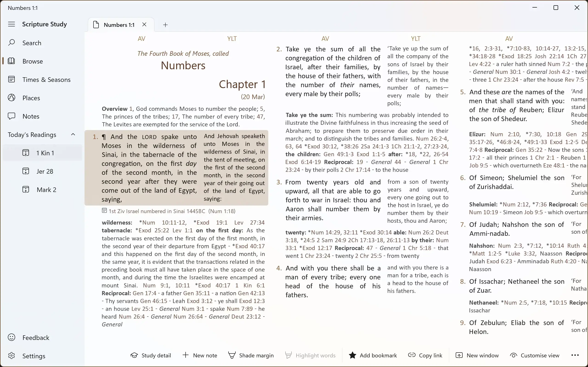Switch to the Numbers 1:1 tab

(x=118, y=25)
